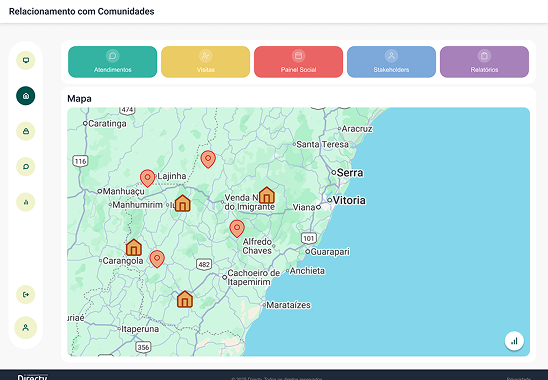Select the red pin right of Carangola
Image resolution: width=548 pixels, height=380 pixels.
point(157,259)
